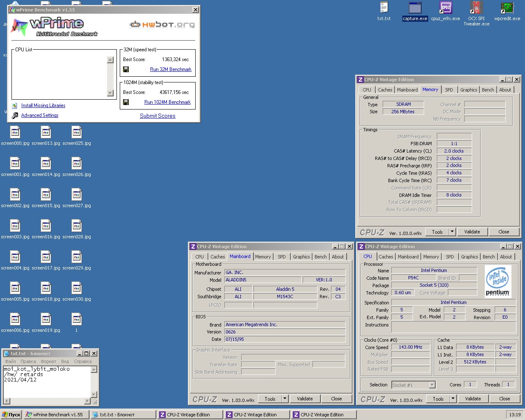The width and height of the screenshot is (525, 420).
Task: Open Tools dropdown arrow in Mainboard CPU-Z
Action: pos(285,399)
